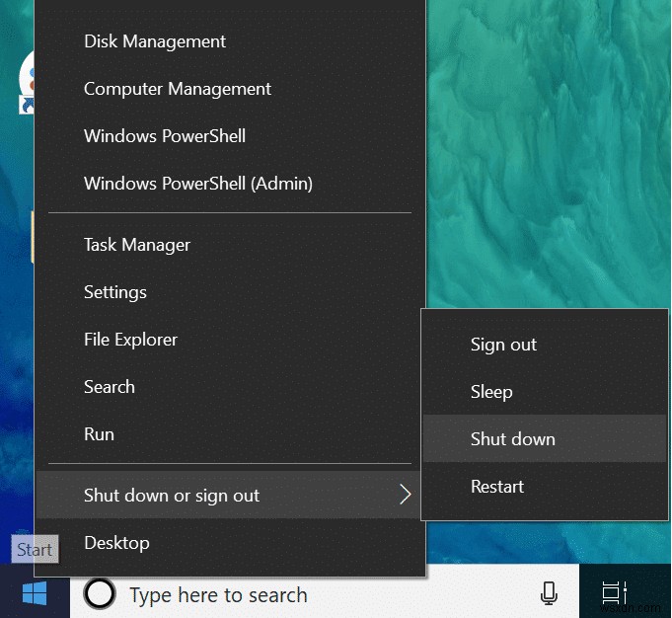Choose Sign out in the submenu

tap(504, 345)
